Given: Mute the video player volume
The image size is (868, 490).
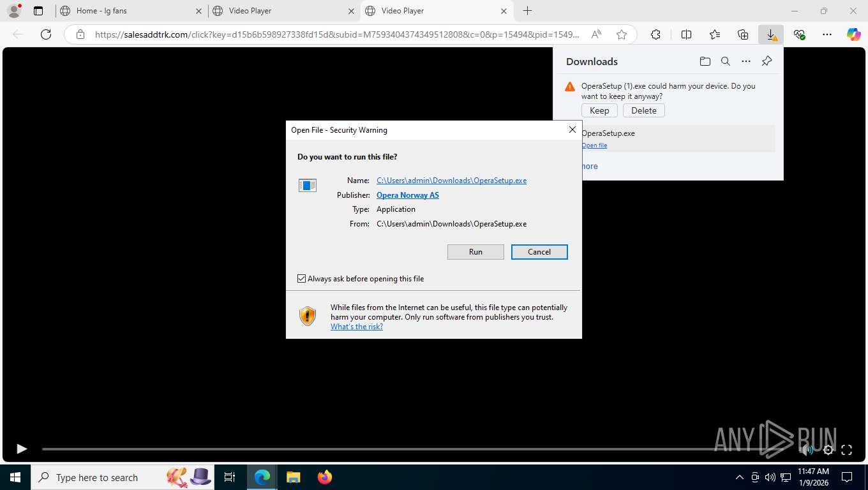Looking at the screenshot, I should (807, 450).
